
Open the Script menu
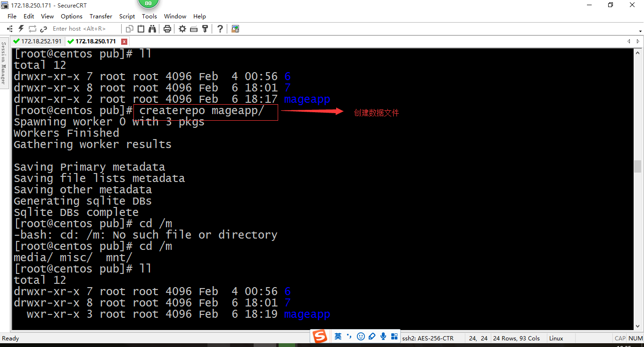pos(127,16)
